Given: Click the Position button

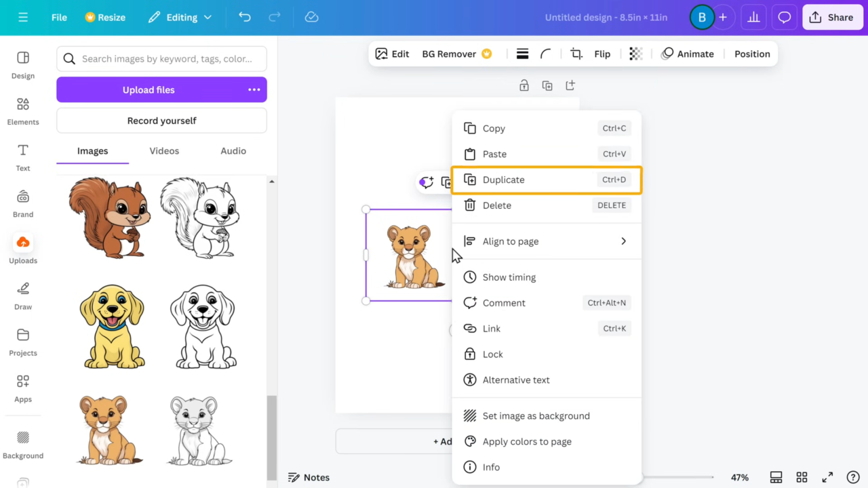Looking at the screenshot, I should coord(752,54).
